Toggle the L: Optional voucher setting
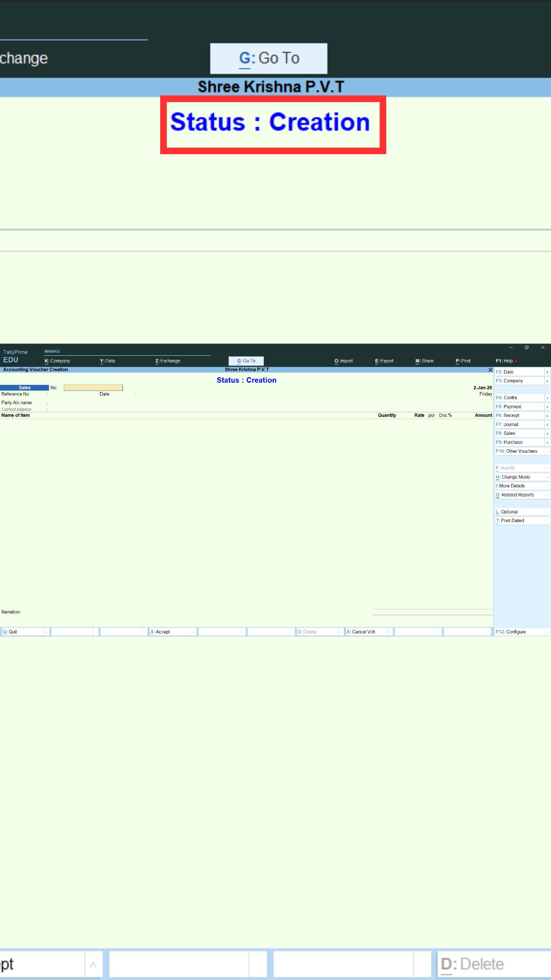Screen dimensions: 551x980 coord(519,512)
